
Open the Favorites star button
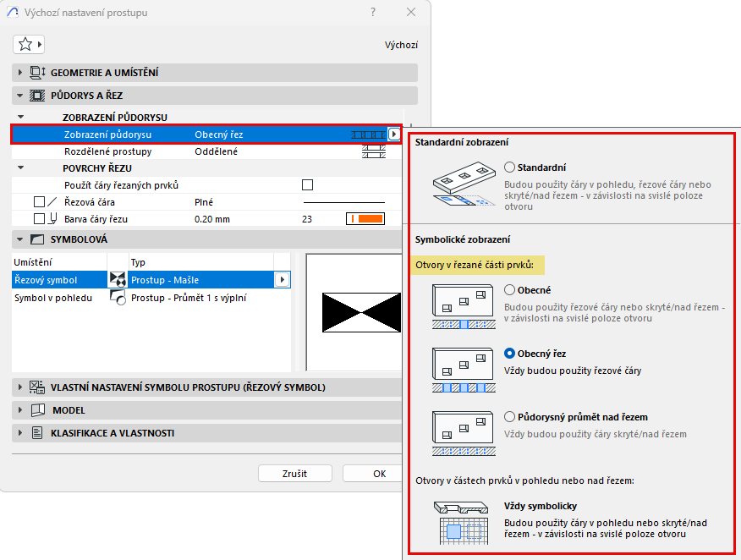click(29, 45)
